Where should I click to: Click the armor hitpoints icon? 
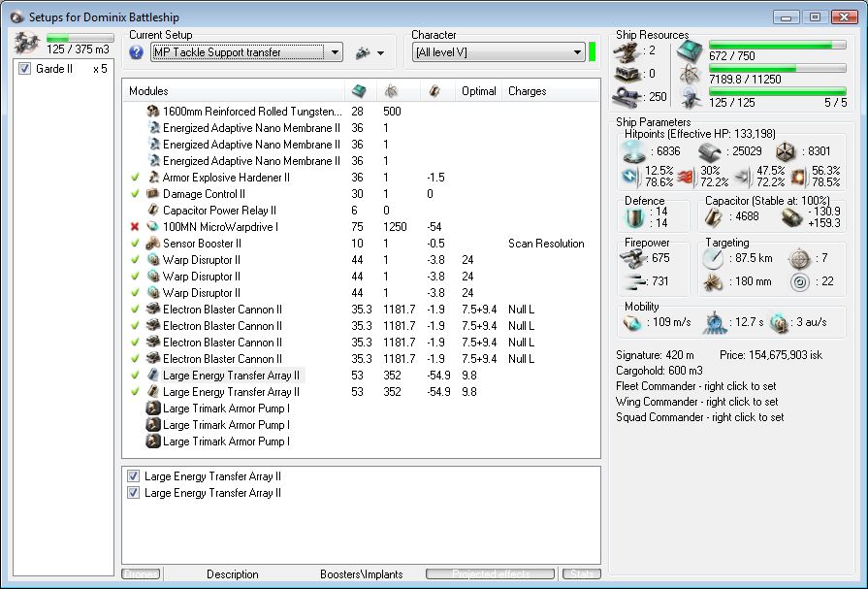point(710,151)
